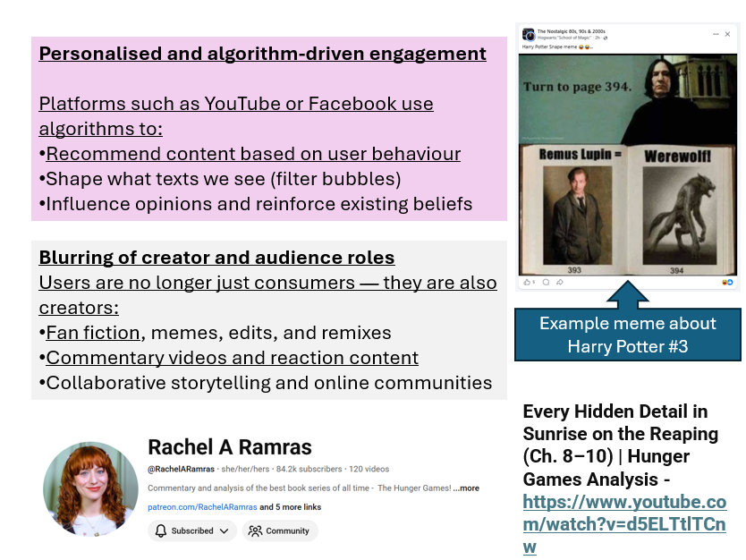Open The Nostalgic 80s, 90s & 2000s page name
The image size is (746, 560).
click(x=572, y=31)
